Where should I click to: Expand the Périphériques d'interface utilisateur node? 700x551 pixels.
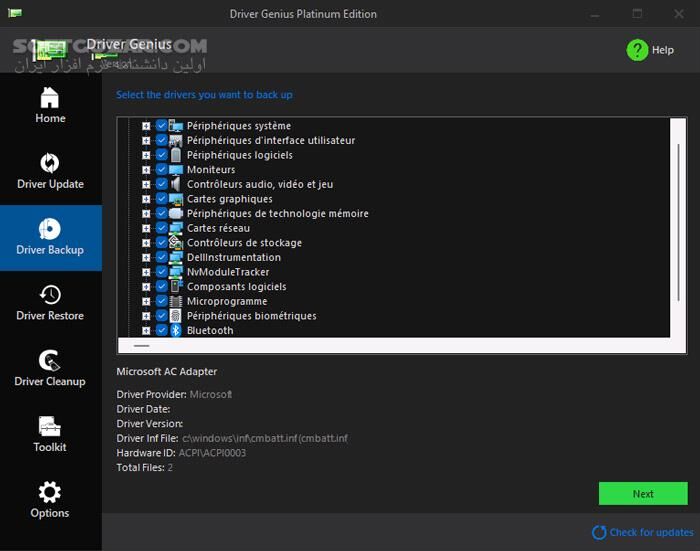pyautogui.click(x=146, y=141)
